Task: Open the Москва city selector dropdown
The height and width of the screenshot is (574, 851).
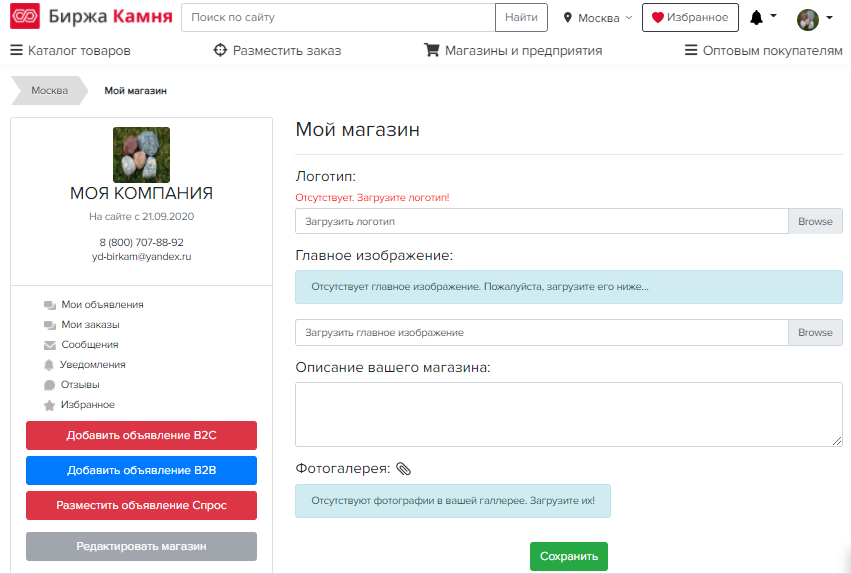Action: pos(598,18)
